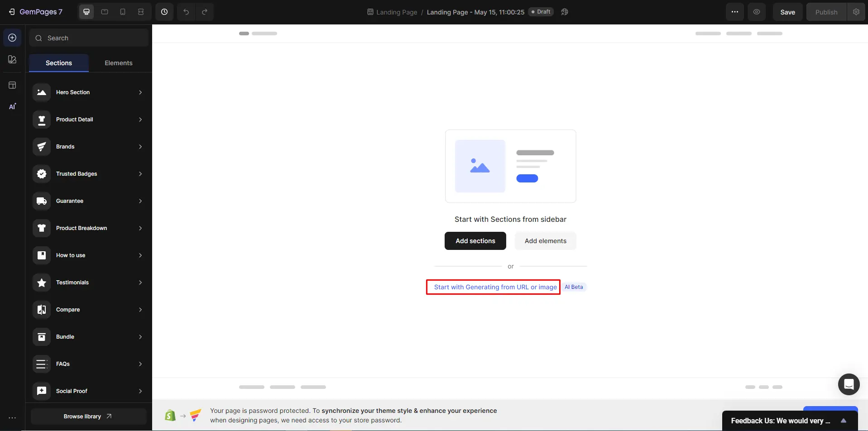Viewport: 868px width, 431px height.
Task: Click the Undo icon
Action: point(186,12)
